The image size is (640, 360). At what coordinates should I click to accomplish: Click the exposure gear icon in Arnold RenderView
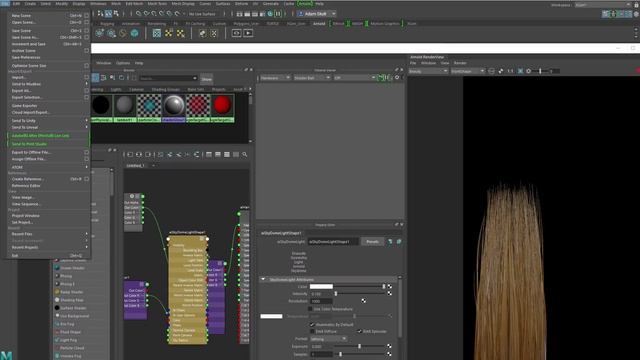tap(529, 71)
